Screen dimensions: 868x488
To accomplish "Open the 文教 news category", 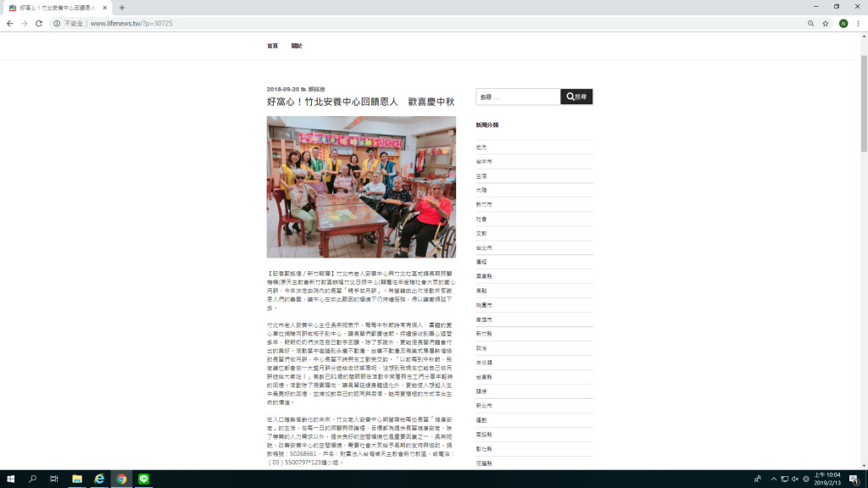I will pyautogui.click(x=481, y=234).
